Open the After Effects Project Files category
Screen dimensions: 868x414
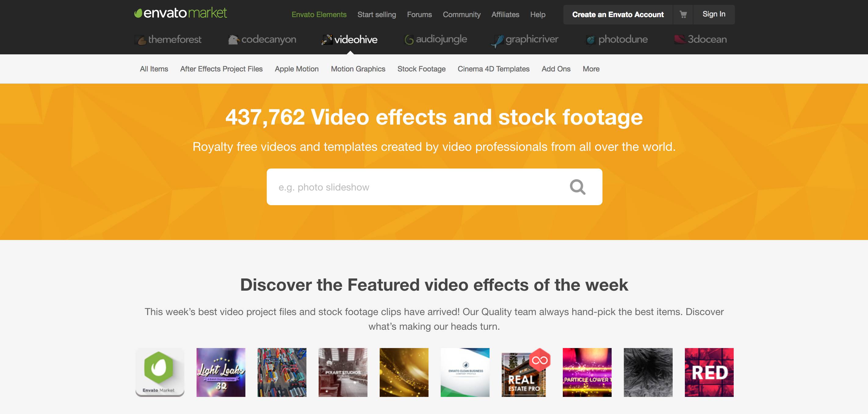pos(221,69)
